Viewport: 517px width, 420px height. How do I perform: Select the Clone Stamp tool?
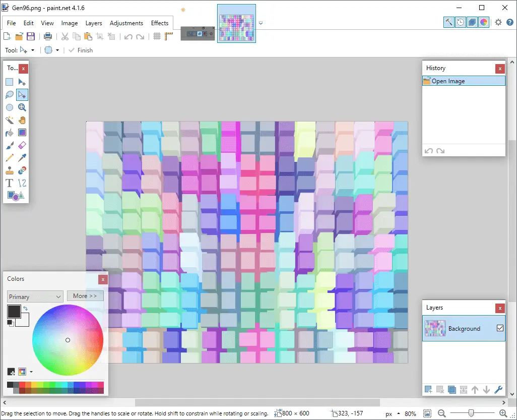click(9, 170)
